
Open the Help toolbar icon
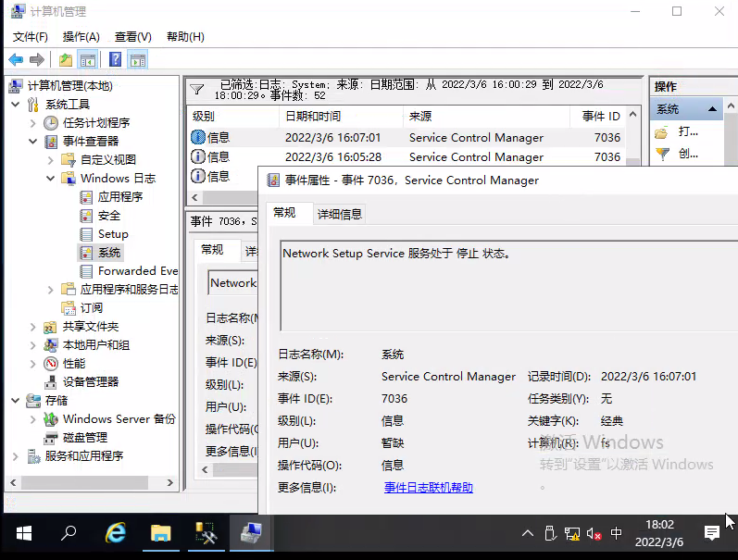116,60
